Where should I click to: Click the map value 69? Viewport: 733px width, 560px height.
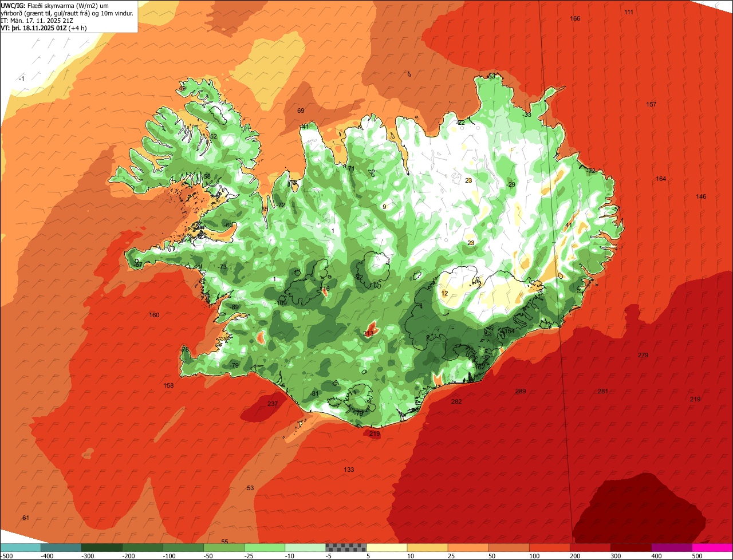[301, 110]
